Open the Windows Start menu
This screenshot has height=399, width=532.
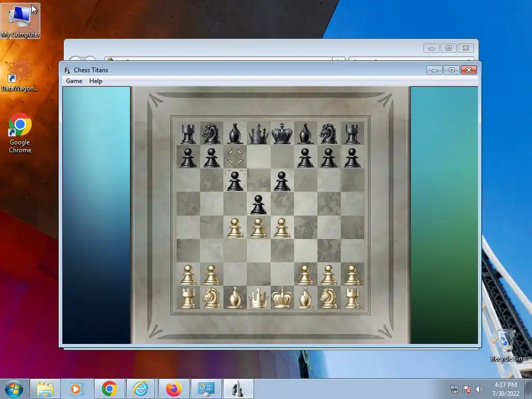(14, 389)
